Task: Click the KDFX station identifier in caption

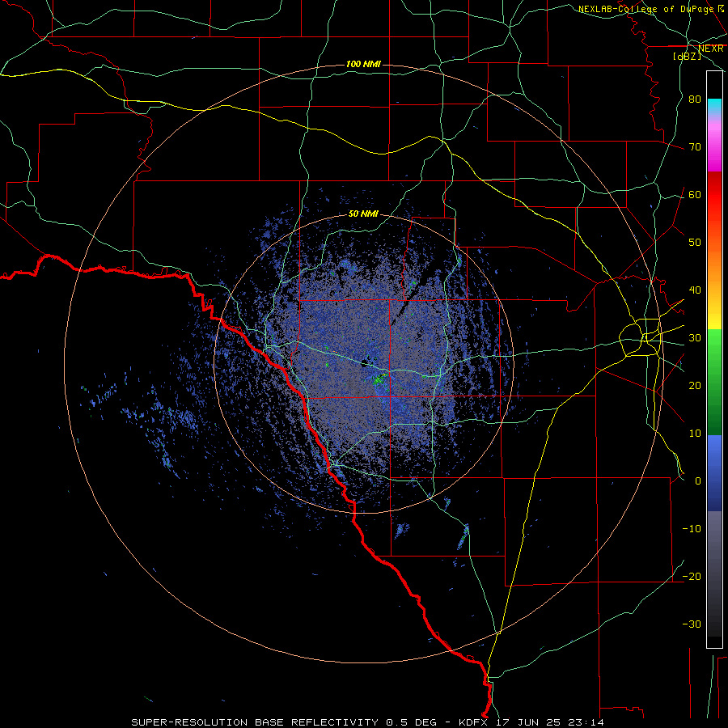Action: click(476, 722)
